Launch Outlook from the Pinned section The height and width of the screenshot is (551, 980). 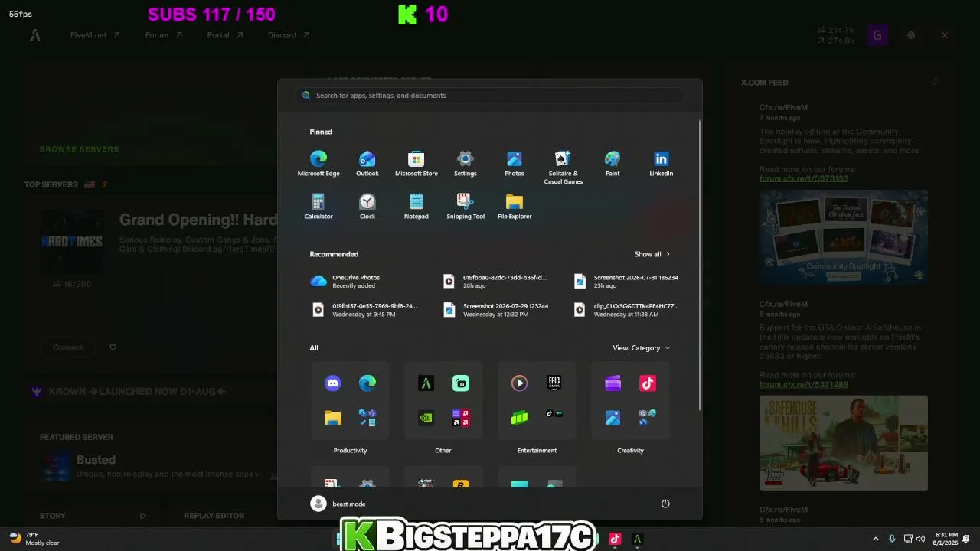[367, 164]
